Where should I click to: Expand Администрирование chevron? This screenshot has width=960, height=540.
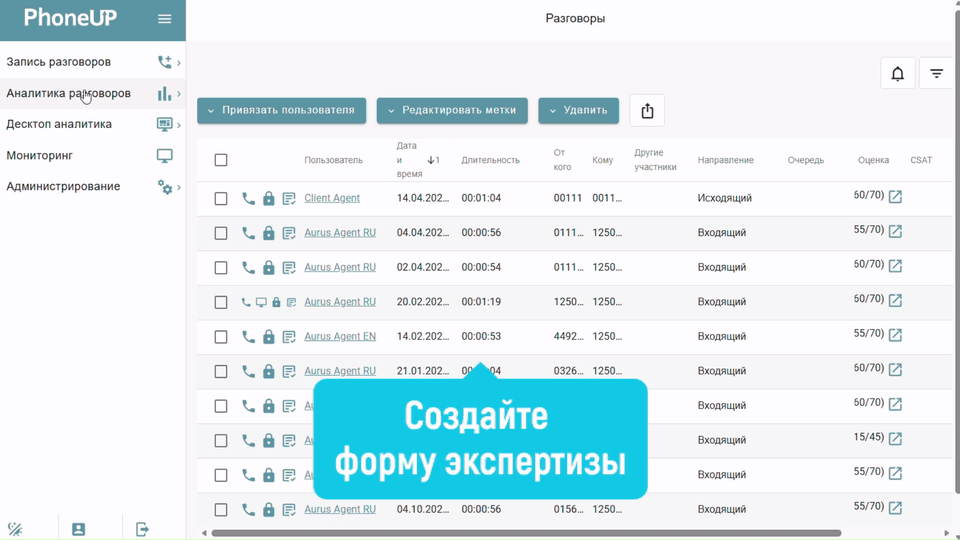[x=179, y=187]
